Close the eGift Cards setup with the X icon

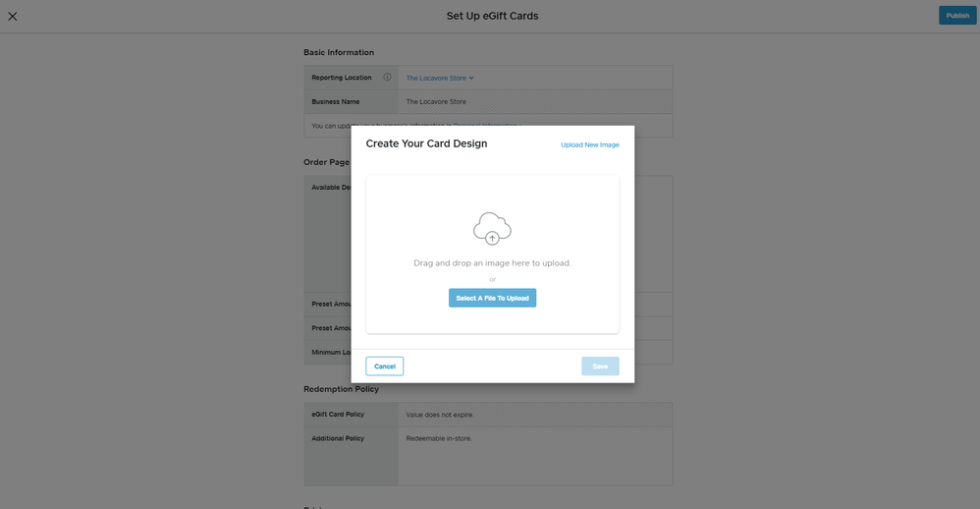coord(13,16)
